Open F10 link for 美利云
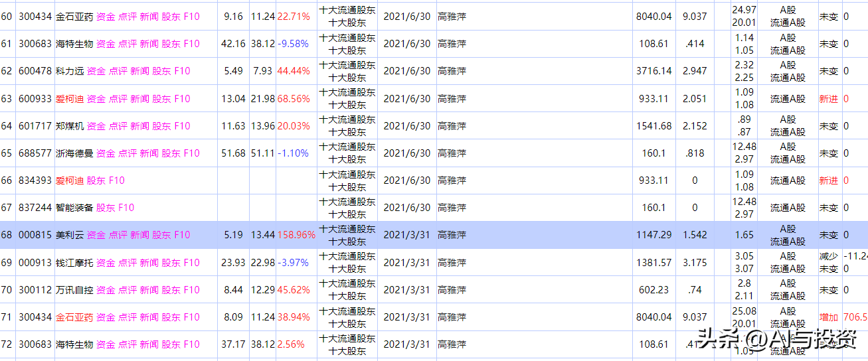 182,234
